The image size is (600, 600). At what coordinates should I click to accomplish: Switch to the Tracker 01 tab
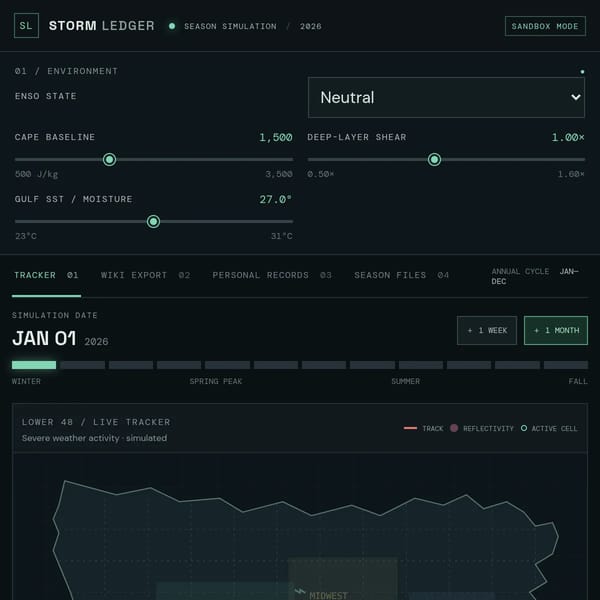pos(46,275)
